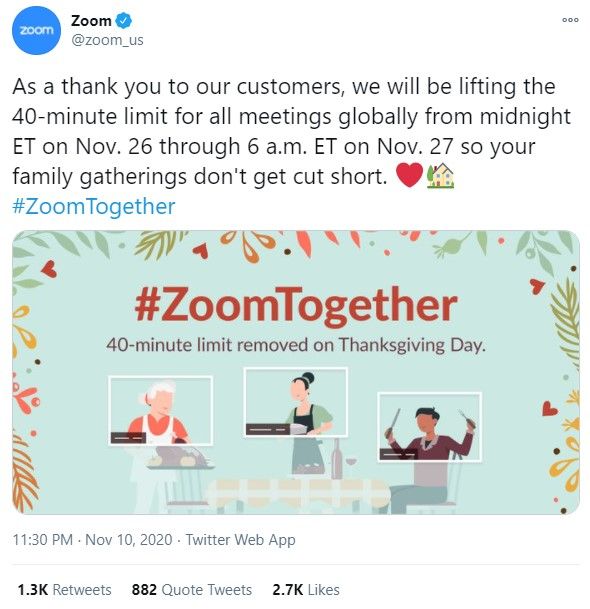Image resolution: width=590 pixels, height=609 pixels.
Task: Click the large #ZoomTogether banner headline
Action: 296,306
